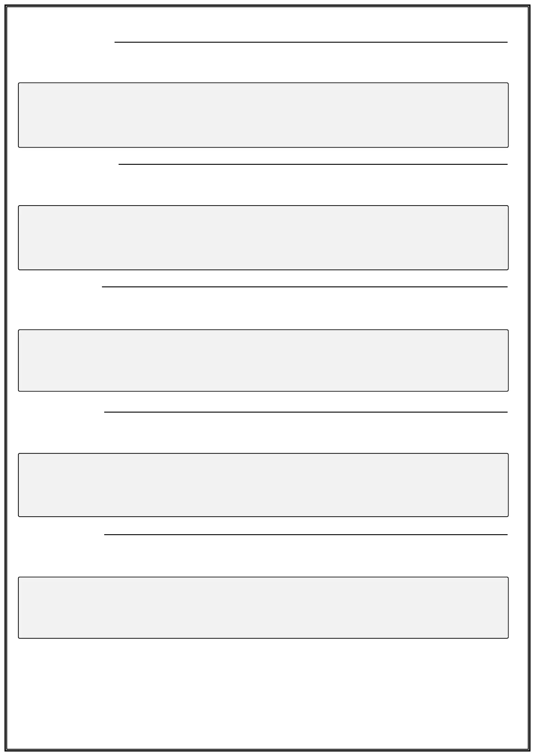Select the third gray text box

[x=263, y=360]
